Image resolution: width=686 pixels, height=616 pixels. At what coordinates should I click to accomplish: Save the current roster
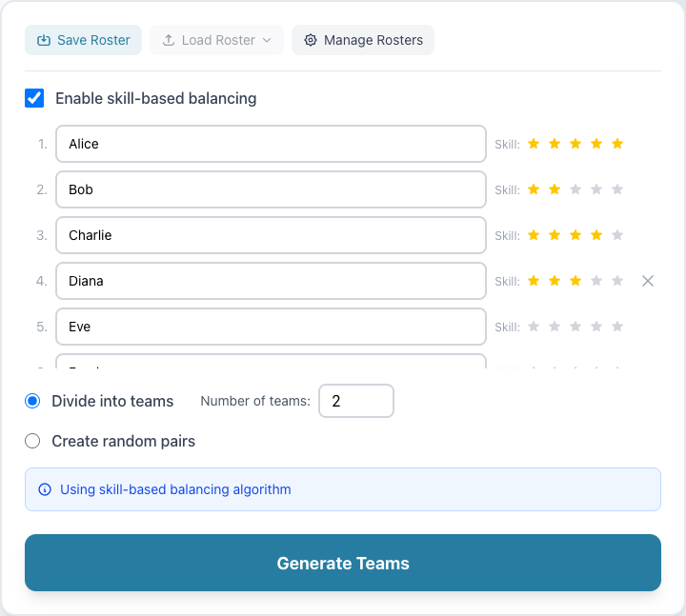[84, 40]
